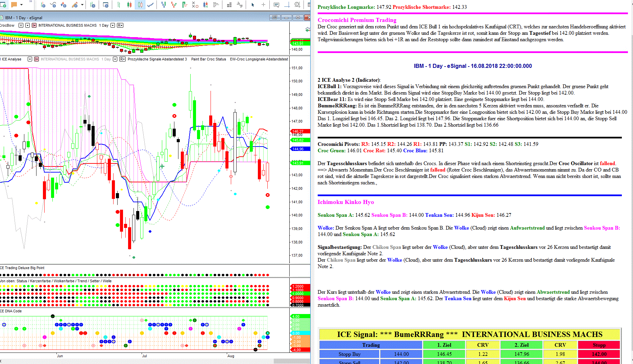The width and height of the screenshot is (633, 364).
Task: Toggle the pink I button in ICE Analyse row
Action: click(x=36, y=59)
